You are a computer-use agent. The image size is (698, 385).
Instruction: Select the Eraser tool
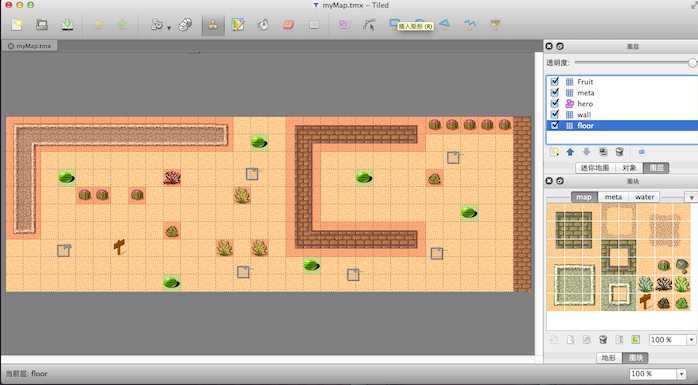point(288,25)
